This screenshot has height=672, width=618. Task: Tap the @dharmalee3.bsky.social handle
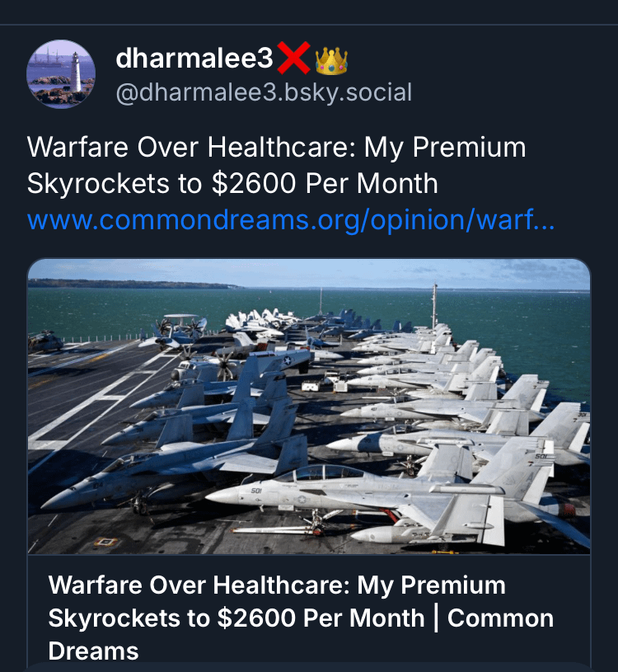pyautogui.click(x=264, y=92)
